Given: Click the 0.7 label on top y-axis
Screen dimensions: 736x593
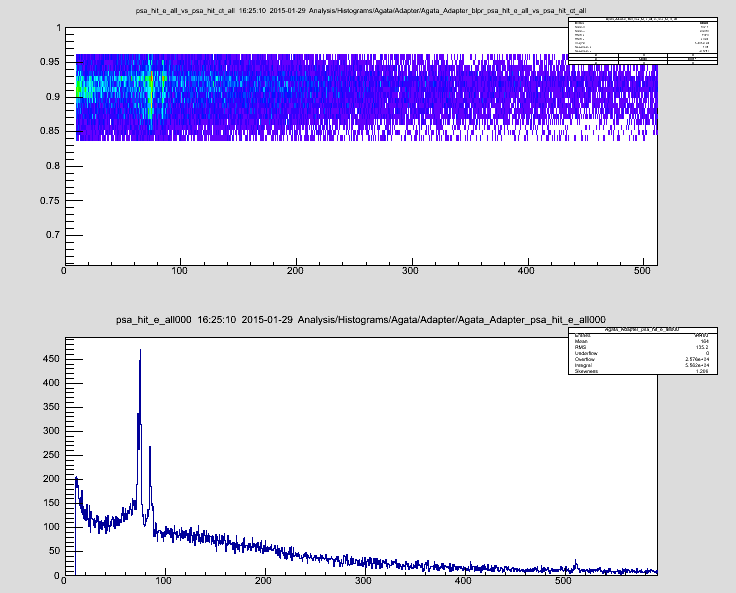Looking at the screenshot, I should [x=54, y=234].
